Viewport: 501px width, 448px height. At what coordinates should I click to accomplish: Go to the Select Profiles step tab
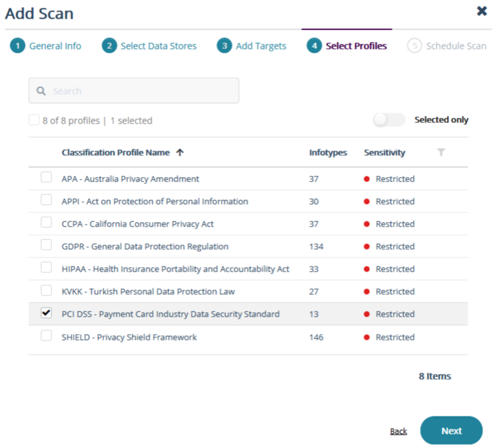pos(356,46)
